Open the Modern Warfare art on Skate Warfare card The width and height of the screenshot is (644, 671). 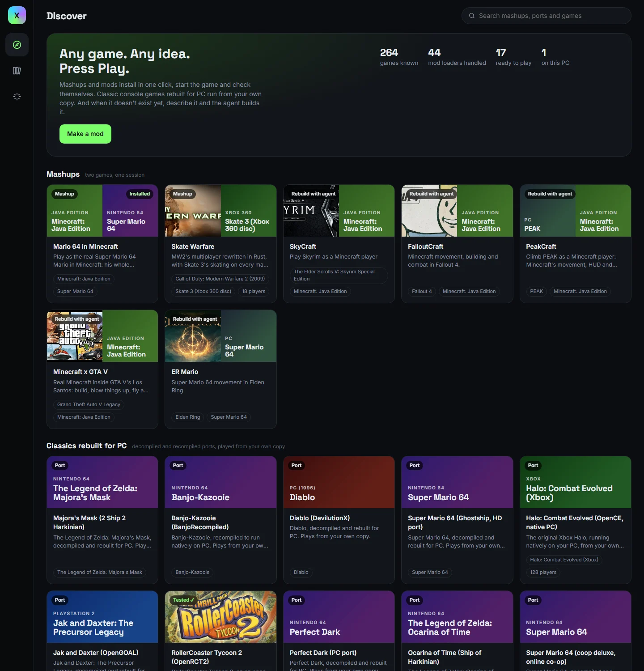pyautogui.click(x=193, y=211)
